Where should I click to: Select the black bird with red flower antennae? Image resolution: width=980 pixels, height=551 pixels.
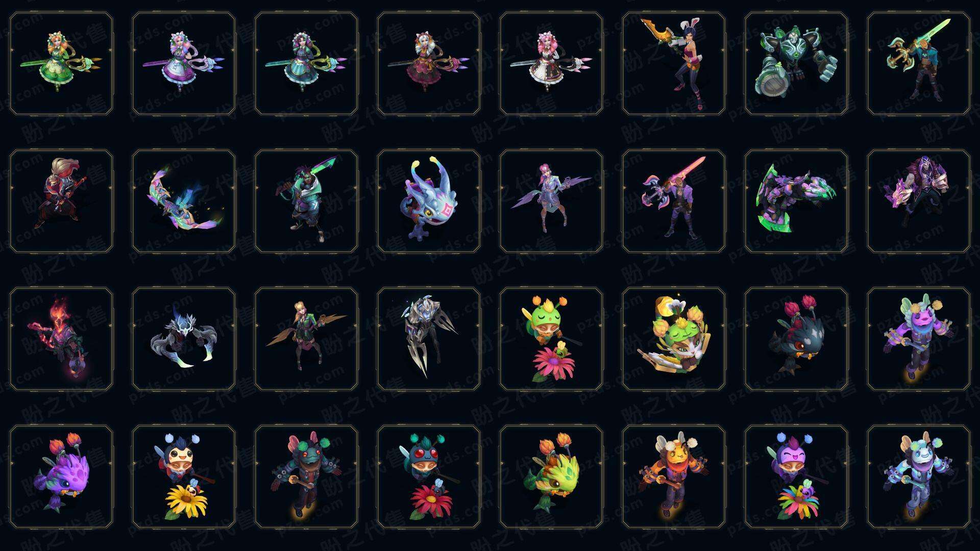click(796, 339)
